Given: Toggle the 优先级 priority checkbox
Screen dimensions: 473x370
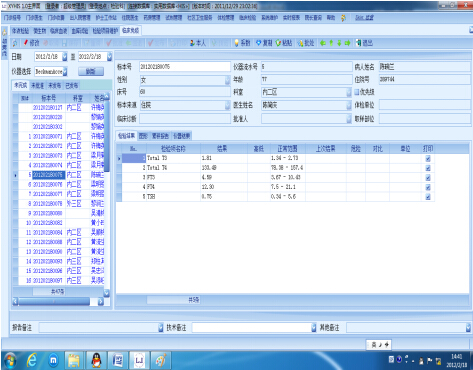Looking at the screenshot, I should 356,92.
